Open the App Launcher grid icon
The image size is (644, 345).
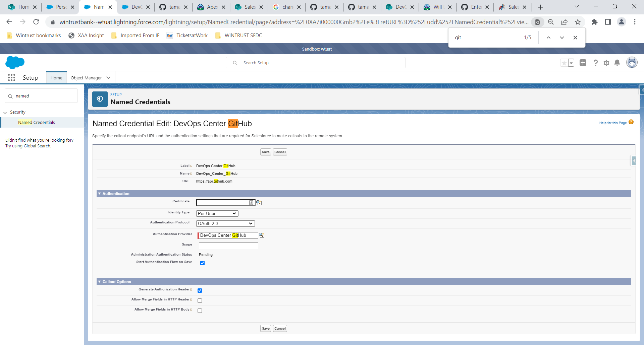[11, 77]
